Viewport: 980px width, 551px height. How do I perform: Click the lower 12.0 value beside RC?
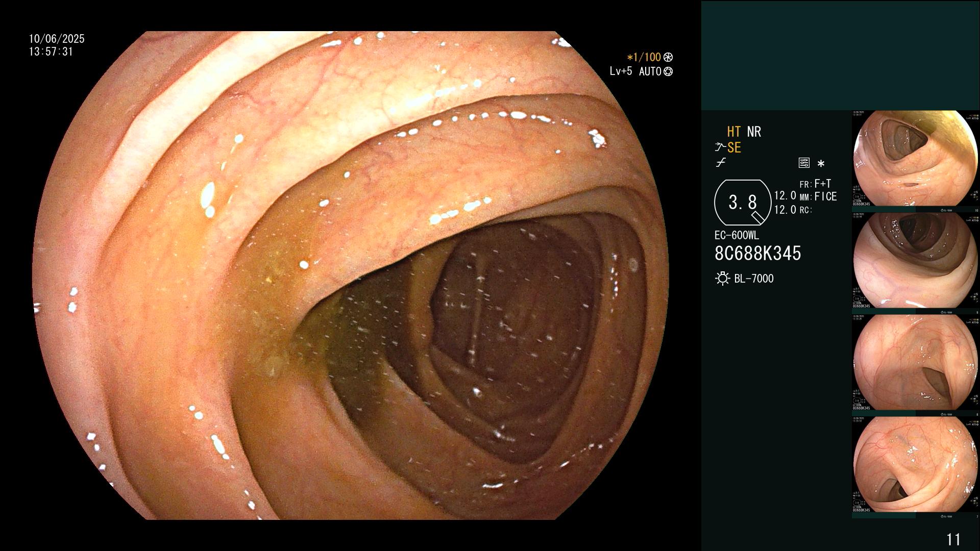[785, 210]
